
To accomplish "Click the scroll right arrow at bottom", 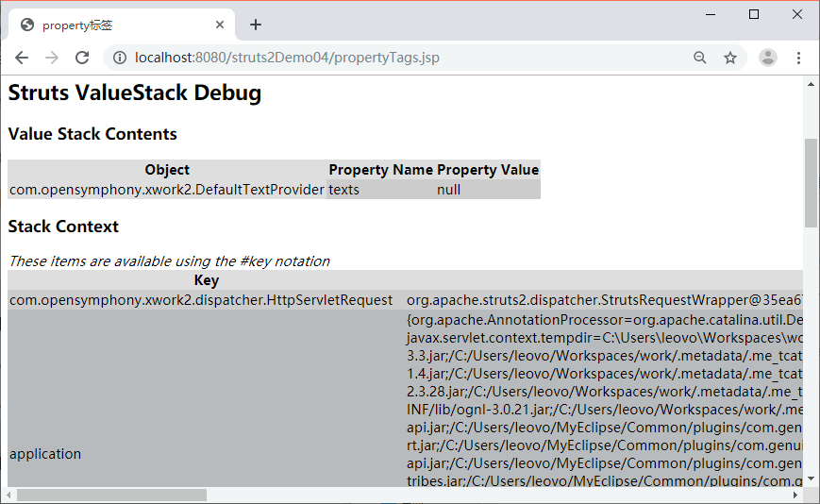I will 795,496.
